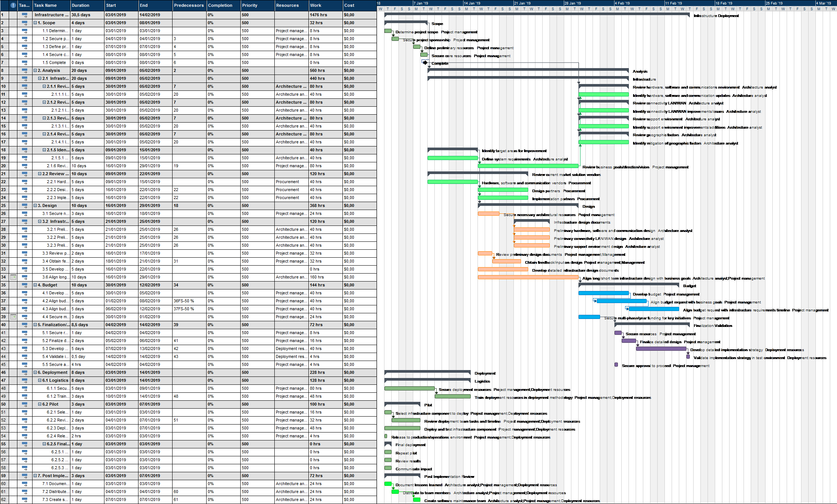Collapse the 2. Analysis summary group

36,70
